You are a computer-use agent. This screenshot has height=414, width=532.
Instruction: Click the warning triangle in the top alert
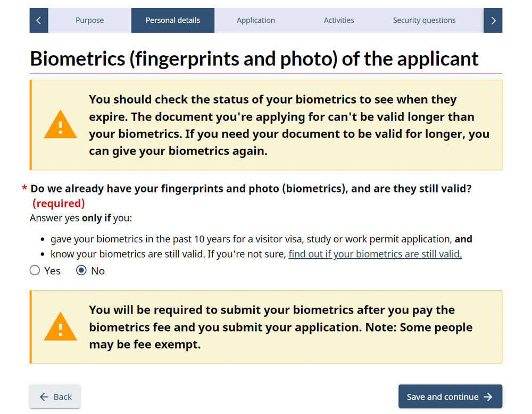(x=61, y=125)
